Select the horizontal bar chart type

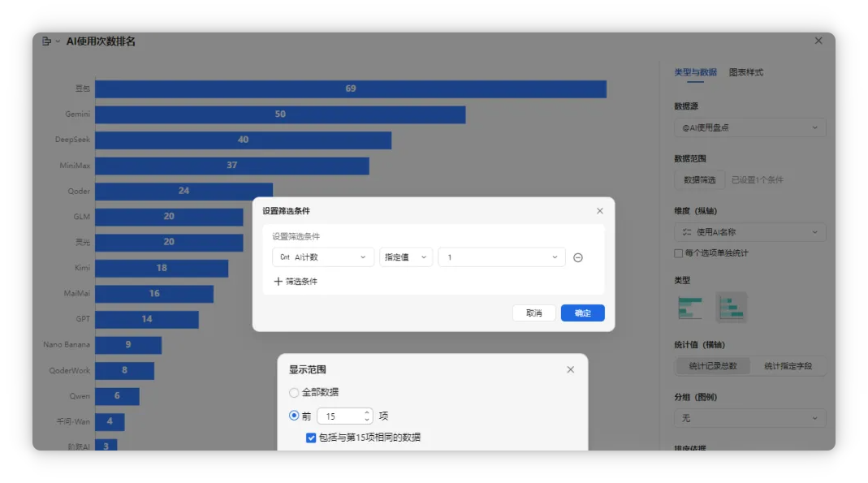point(689,308)
